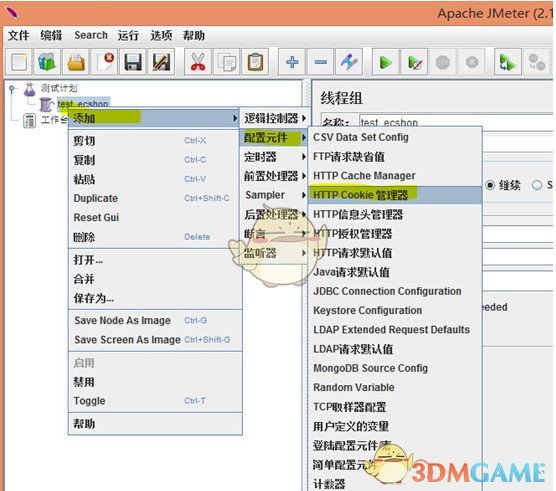The image size is (556, 491).
Task: Select the 测试计划 tree node
Action: click(59, 88)
